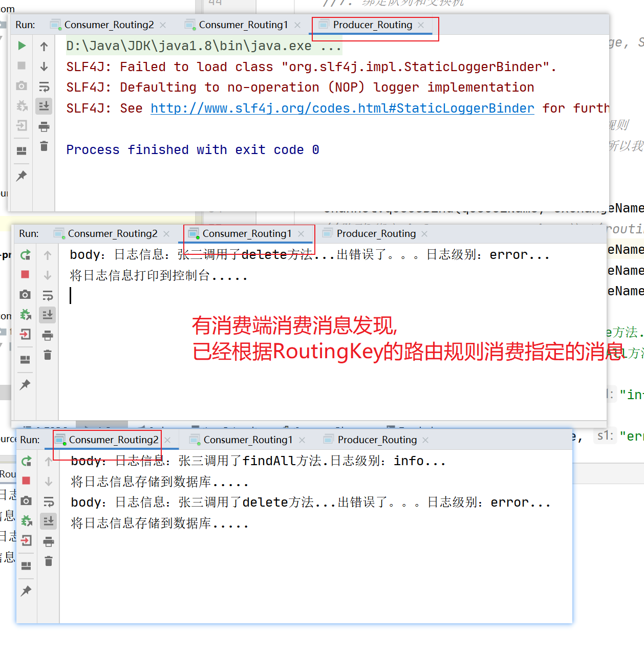Open layout icon in bottom Run panel
This screenshot has width=644, height=654.
click(x=26, y=566)
